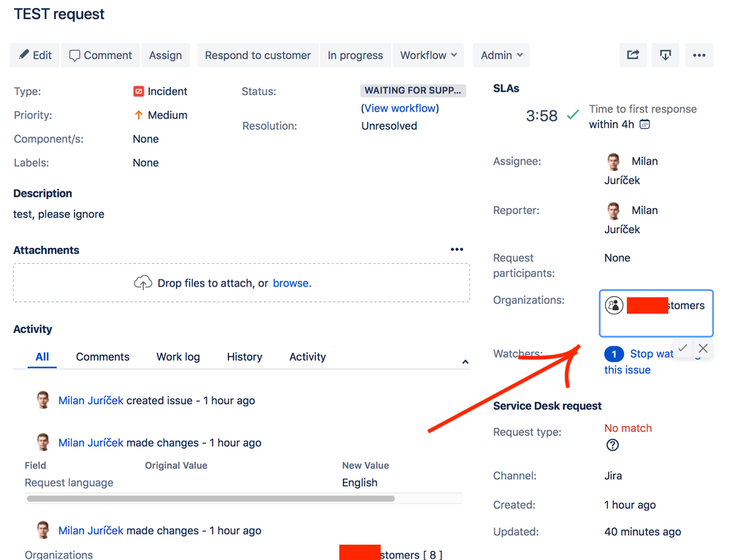Click the green SLA checkmark icon

573,115
